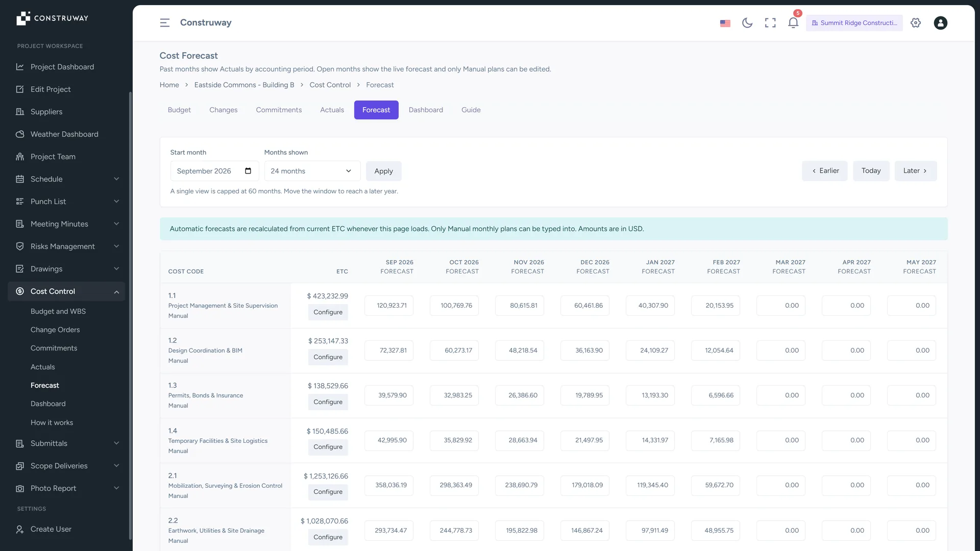Screen dimensions: 980x551
Task: Open Budget and WBS submenu item
Action: pyautogui.click(x=58, y=311)
